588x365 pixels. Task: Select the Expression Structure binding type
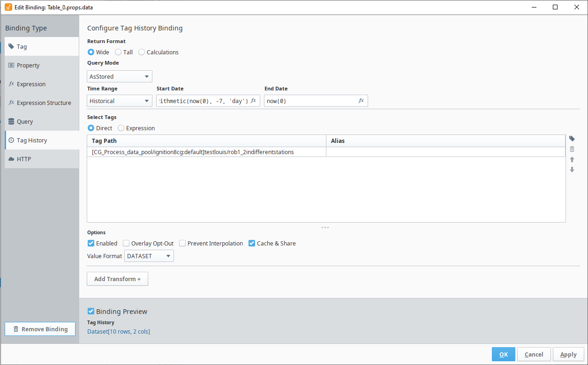[x=42, y=103]
